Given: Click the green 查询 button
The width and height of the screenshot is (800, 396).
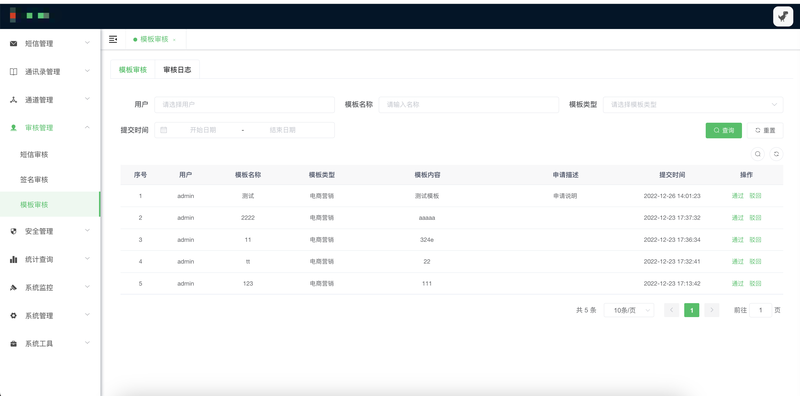Looking at the screenshot, I should [x=723, y=130].
